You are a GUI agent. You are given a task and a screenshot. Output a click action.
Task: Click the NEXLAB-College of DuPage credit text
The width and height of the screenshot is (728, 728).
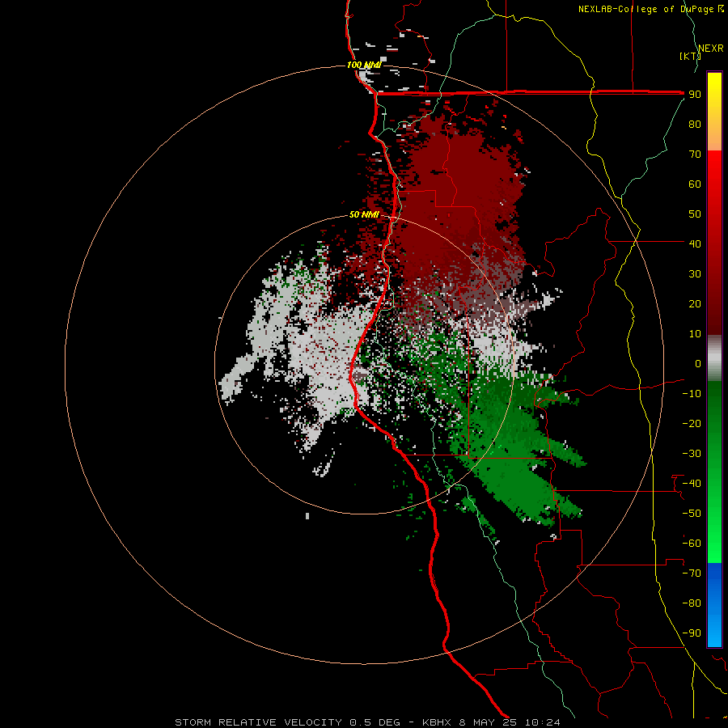650,9
